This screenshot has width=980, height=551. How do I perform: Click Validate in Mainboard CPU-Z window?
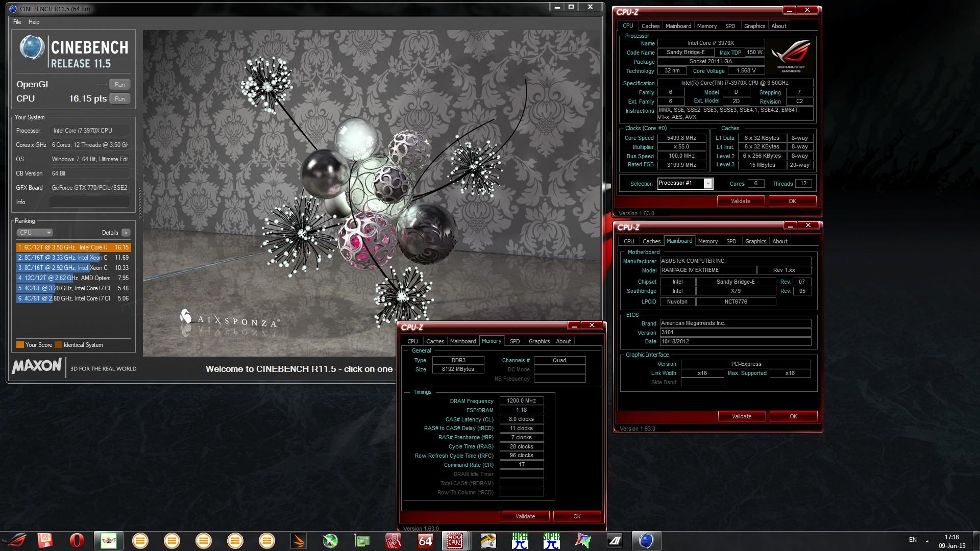742,416
